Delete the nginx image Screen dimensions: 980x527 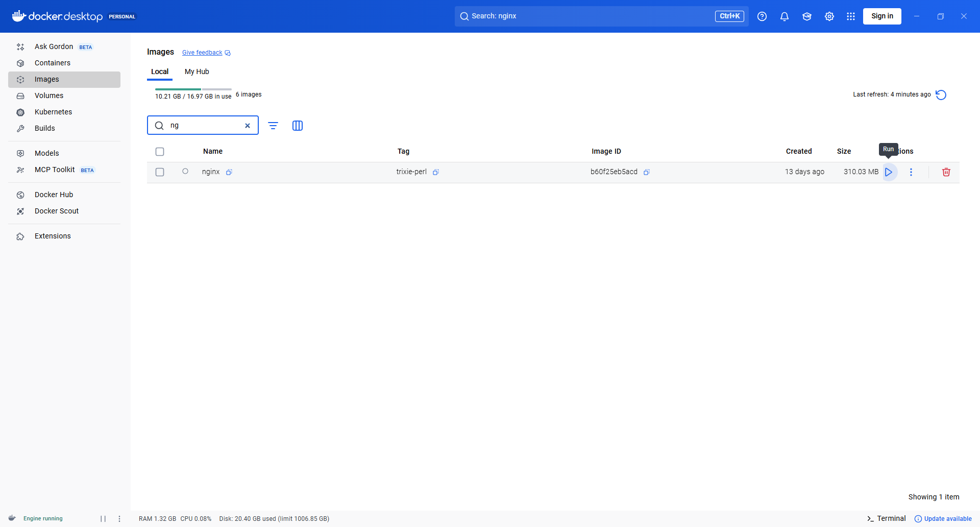pos(946,172)
